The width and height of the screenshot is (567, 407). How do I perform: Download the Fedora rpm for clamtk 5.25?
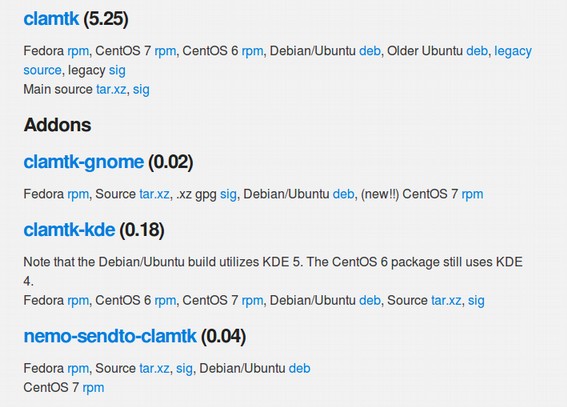click(x=78, y=51)
